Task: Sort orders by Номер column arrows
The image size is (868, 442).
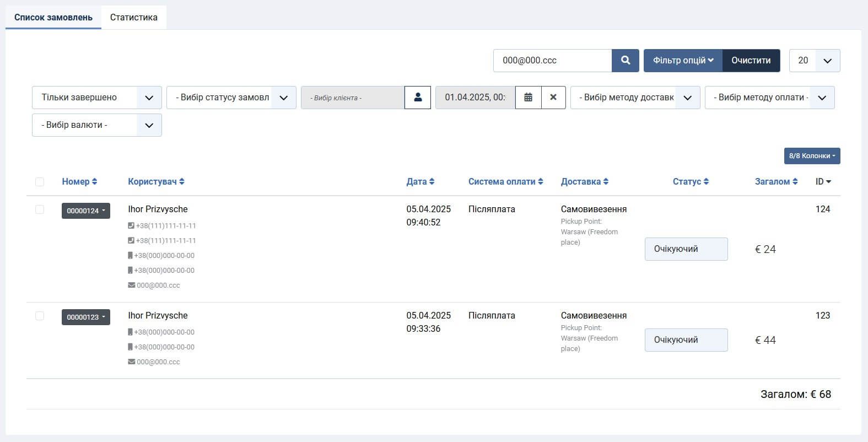Action: 95,182
